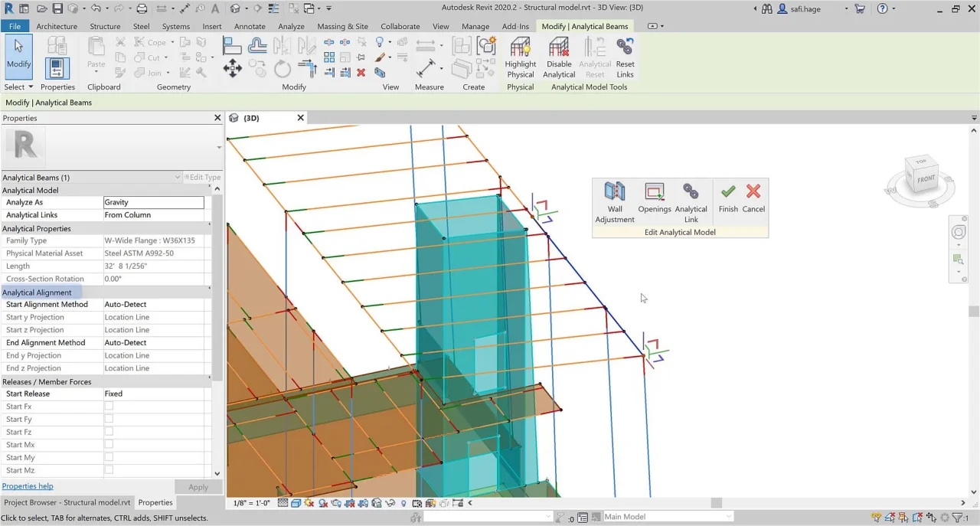980x526 pixels.
Task: Toggle the Properties palette ribbon button
Action: (57, 68)
